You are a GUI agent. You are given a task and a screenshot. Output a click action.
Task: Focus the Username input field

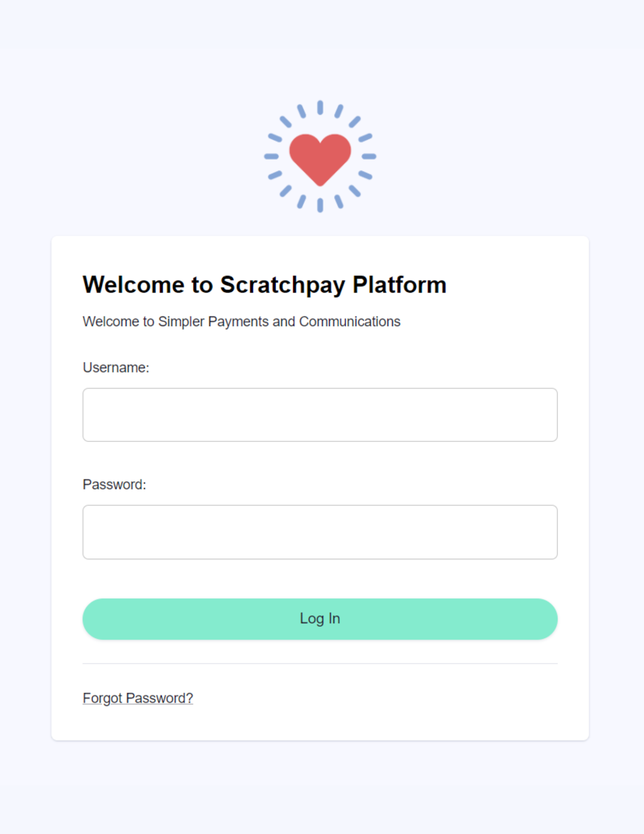point(320,415)
